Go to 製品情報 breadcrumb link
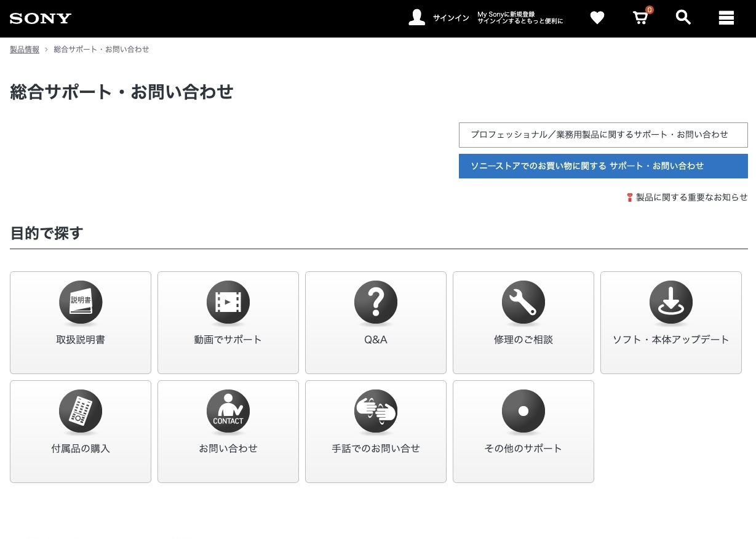756x539 pixels. [x=25, y=49]
